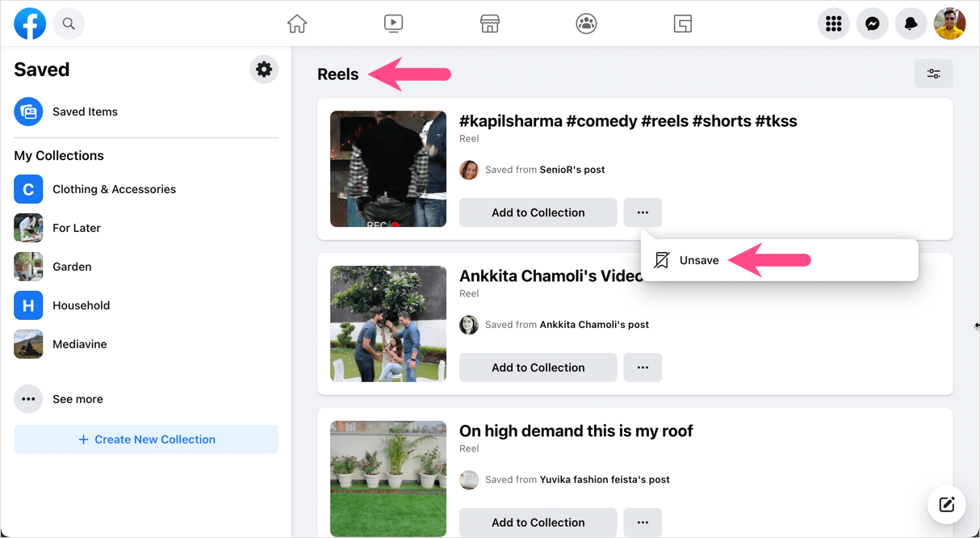
Task: Open the notifications bell
Action: pyautogui.click(x=911, y=23)
